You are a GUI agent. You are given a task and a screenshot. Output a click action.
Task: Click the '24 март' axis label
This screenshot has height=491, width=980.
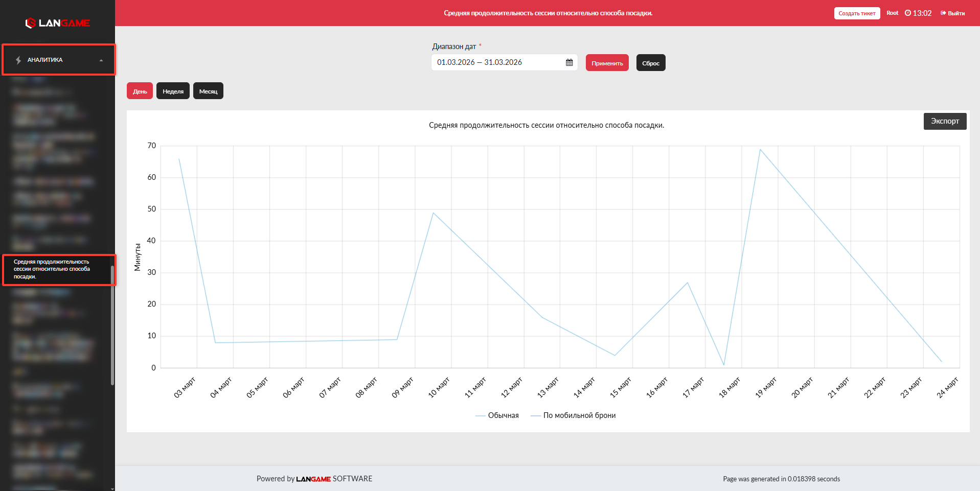[947, 387]
